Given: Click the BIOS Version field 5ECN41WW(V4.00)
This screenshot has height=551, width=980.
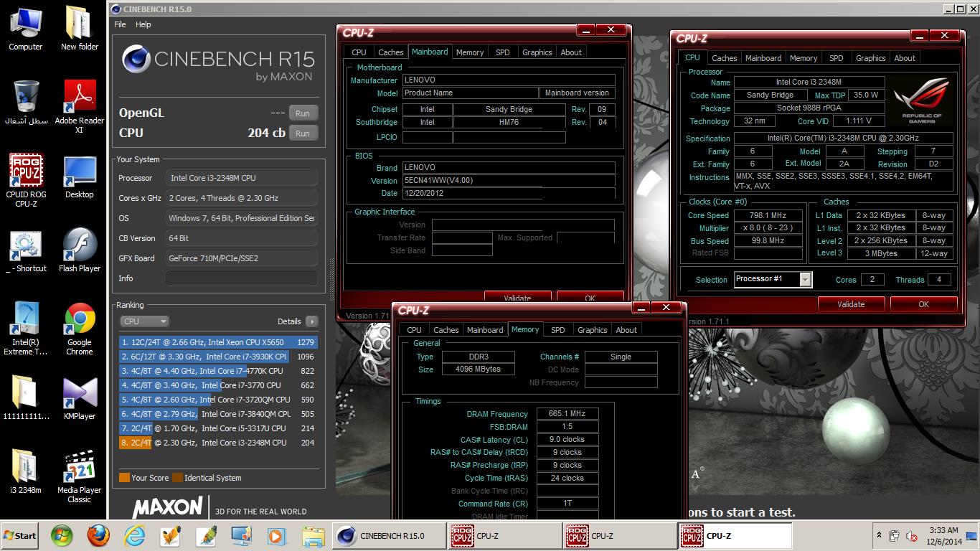Looking at the screenshot, I should pos(508,181).
